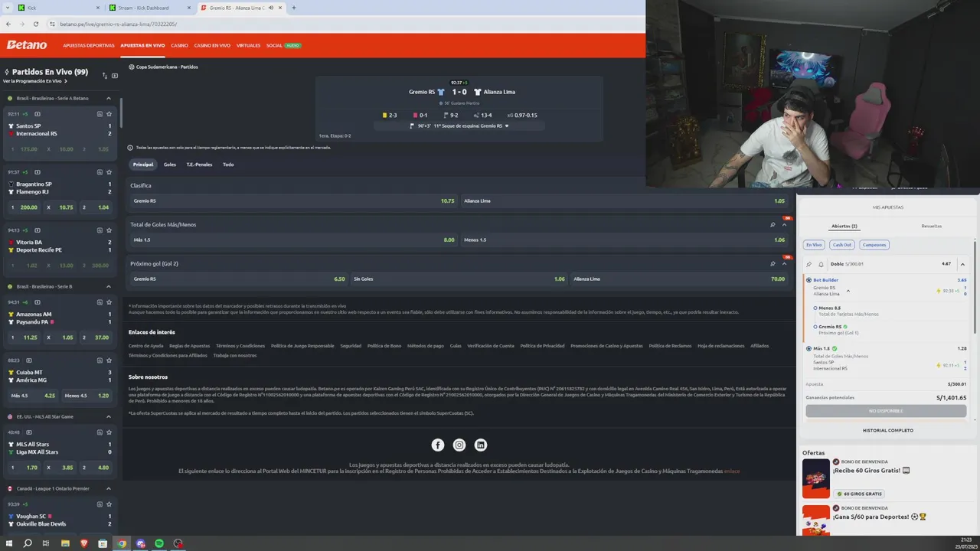Open Spotify from taskbar

159,543
